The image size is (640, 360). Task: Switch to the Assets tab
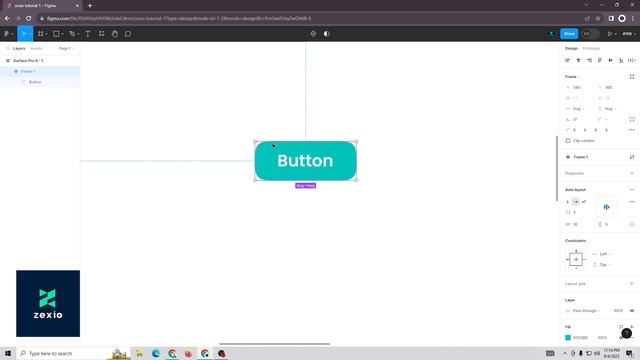tap(36, 48)
